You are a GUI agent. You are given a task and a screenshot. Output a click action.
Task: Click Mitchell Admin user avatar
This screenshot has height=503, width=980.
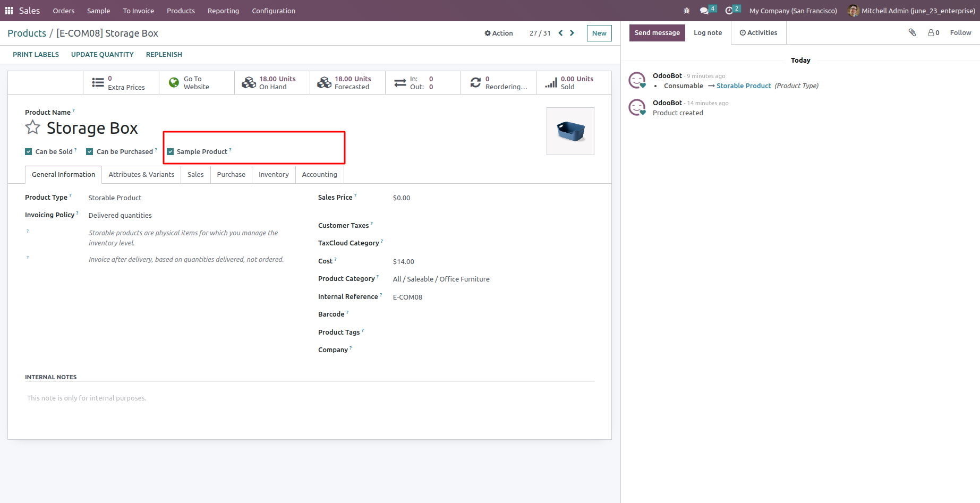click(x=853, y=11)
